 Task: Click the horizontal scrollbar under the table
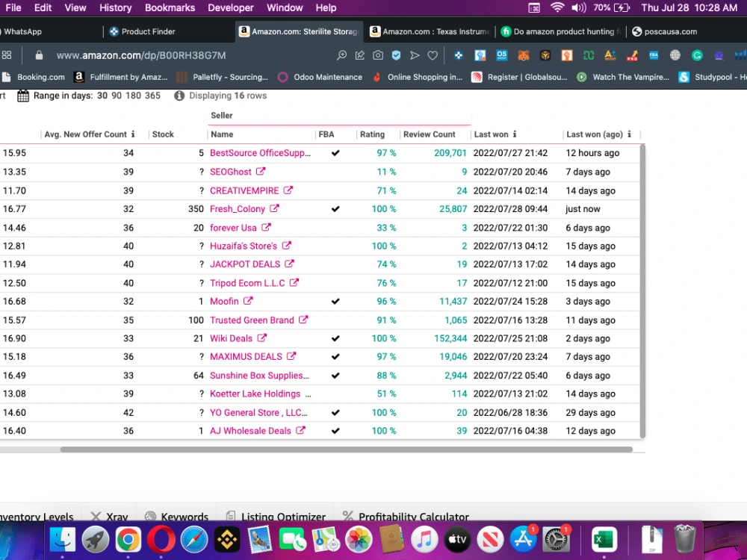347,449
